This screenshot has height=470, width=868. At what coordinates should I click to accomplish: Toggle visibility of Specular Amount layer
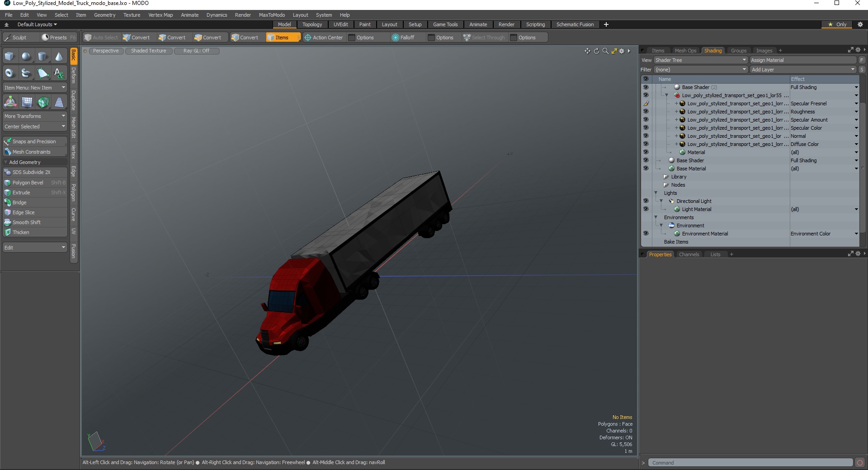(646, 120)
